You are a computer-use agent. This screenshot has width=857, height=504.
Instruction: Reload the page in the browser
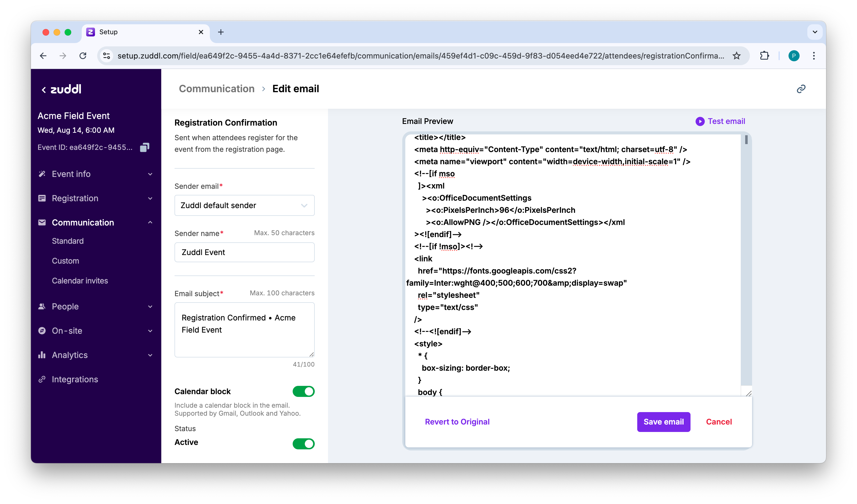click(x=83, y=56)
